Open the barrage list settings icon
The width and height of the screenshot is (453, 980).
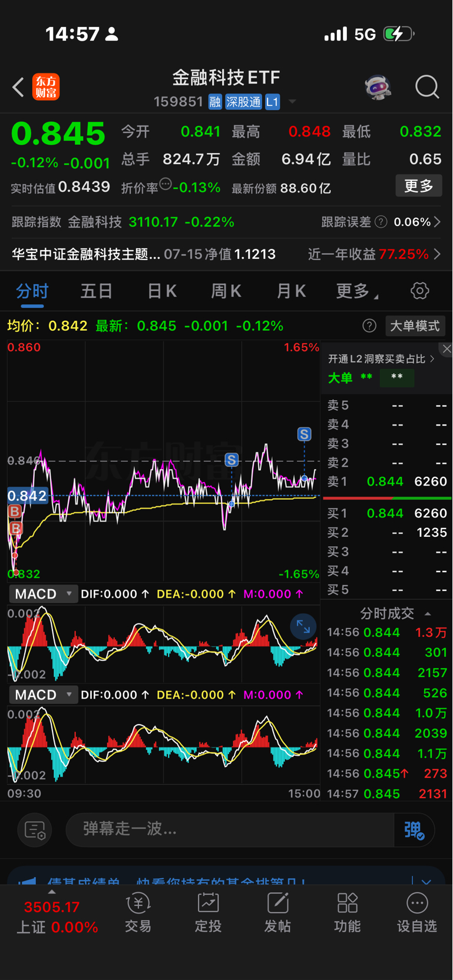pos(35,830)
